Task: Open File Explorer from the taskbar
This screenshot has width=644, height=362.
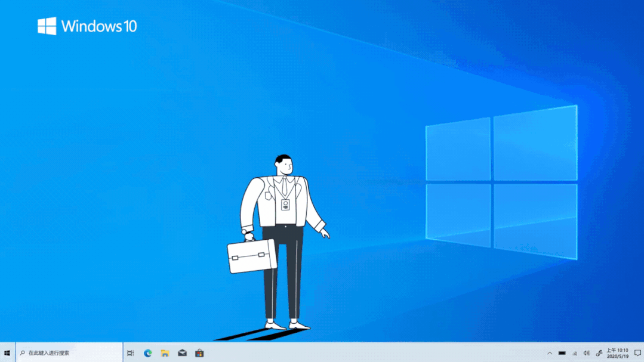Action: 165,353
